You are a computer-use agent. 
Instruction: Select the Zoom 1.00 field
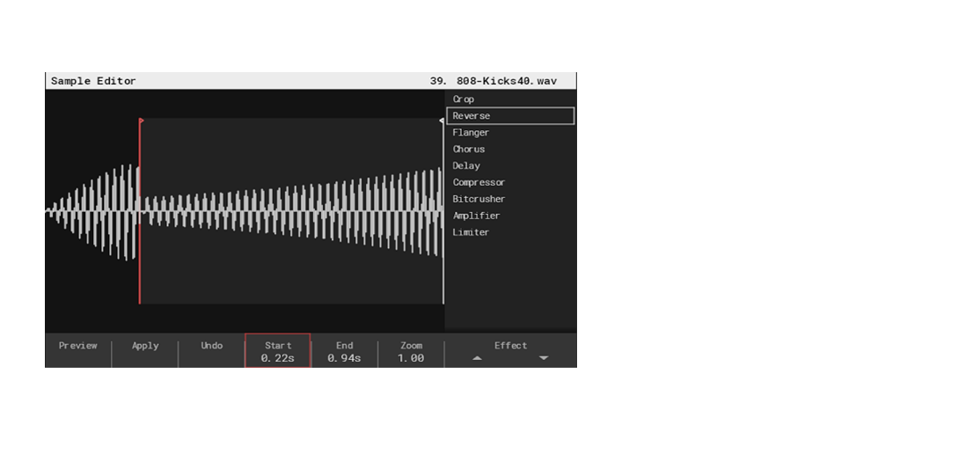pyautogui.click(x=411, y=351)
